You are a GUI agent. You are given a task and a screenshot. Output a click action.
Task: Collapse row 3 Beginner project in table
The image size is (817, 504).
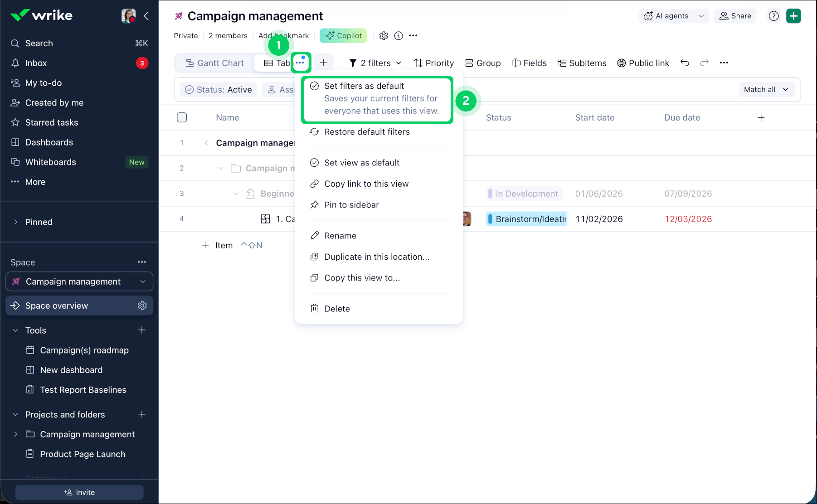(236, 194)
